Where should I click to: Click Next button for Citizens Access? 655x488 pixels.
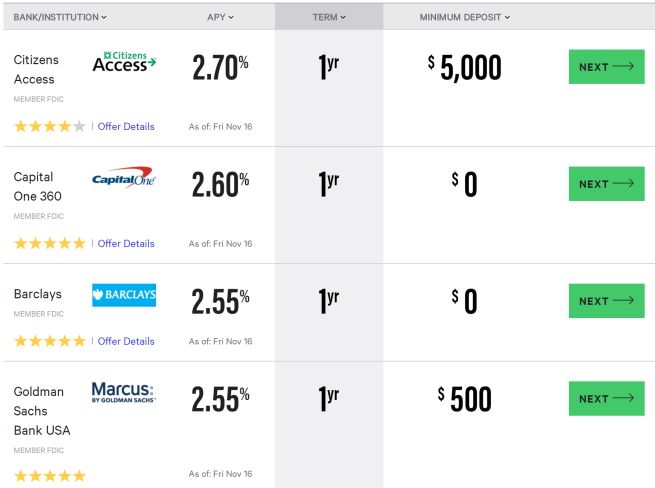[607, 67]
